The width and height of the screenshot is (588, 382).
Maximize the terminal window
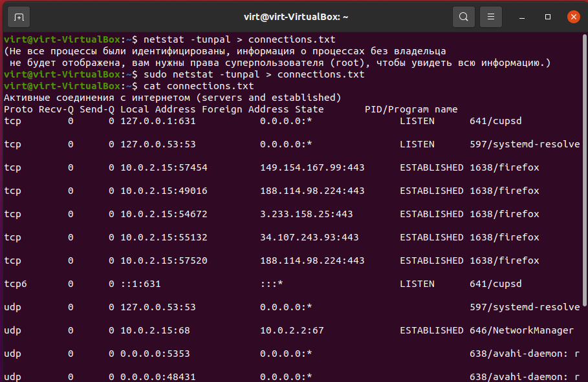pyautogui.click(x=547, y=17)
